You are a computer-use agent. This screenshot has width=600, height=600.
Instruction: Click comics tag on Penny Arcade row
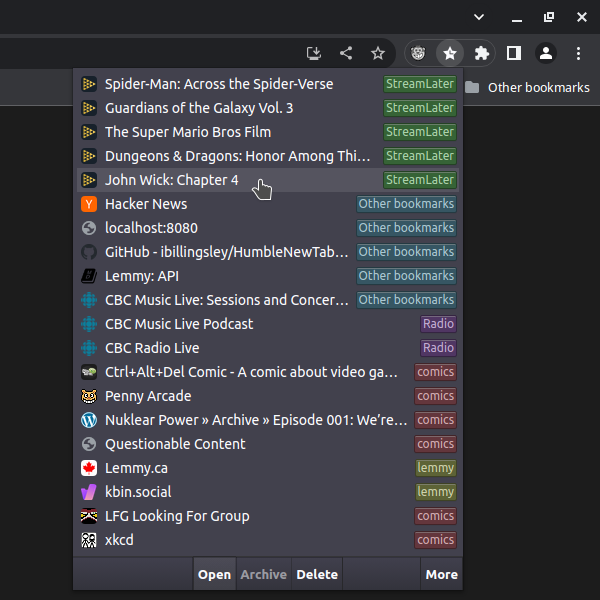(435, 396)
